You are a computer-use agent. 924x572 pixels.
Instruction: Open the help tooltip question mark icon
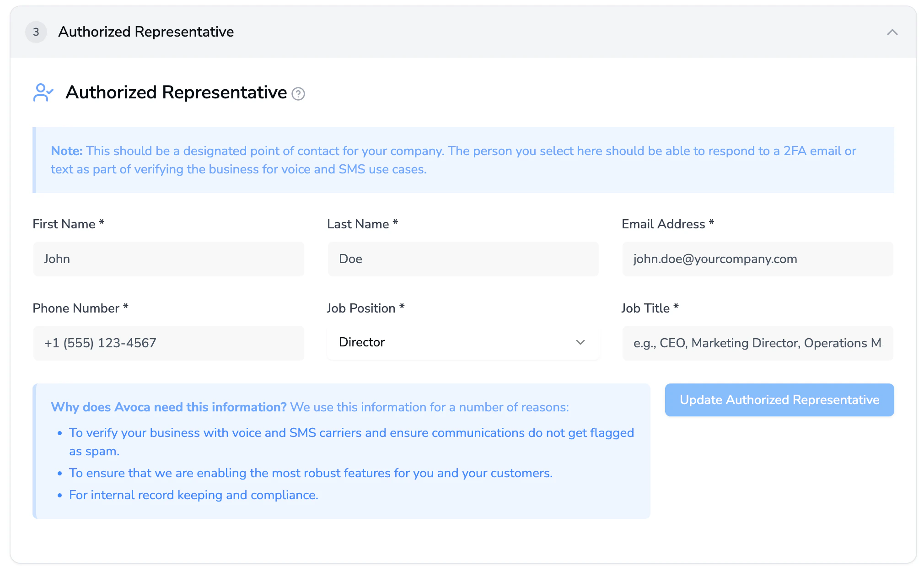(x=298, y=94)
